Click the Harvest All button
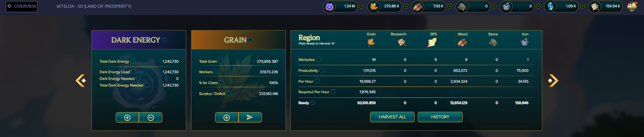The image size is (644, 137). [x=392, y=117]
